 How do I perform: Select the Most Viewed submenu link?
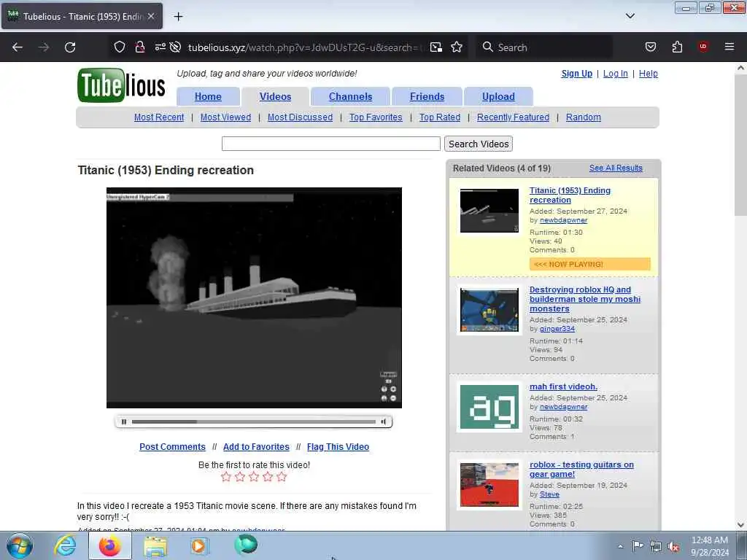tap(226, 117)
